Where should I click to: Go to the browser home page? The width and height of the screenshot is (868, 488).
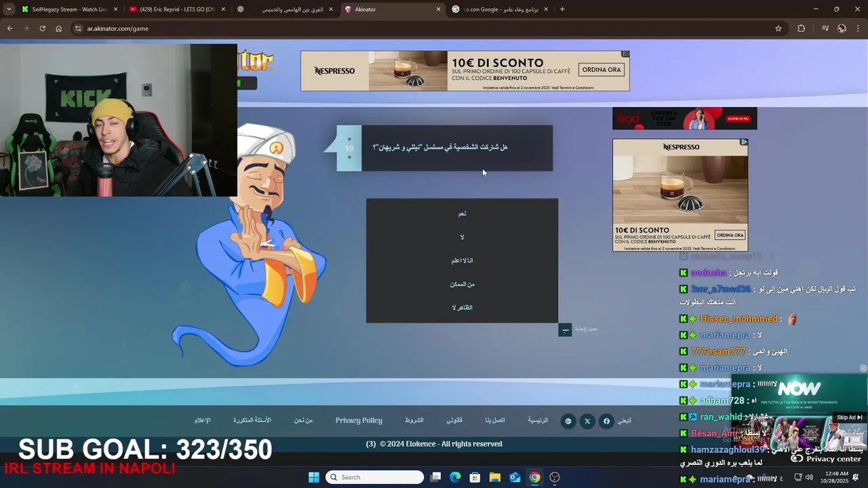tap(58, 28)
